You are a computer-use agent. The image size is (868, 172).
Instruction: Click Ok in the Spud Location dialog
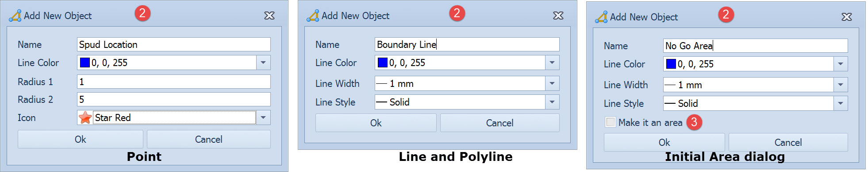coord(81,139)
